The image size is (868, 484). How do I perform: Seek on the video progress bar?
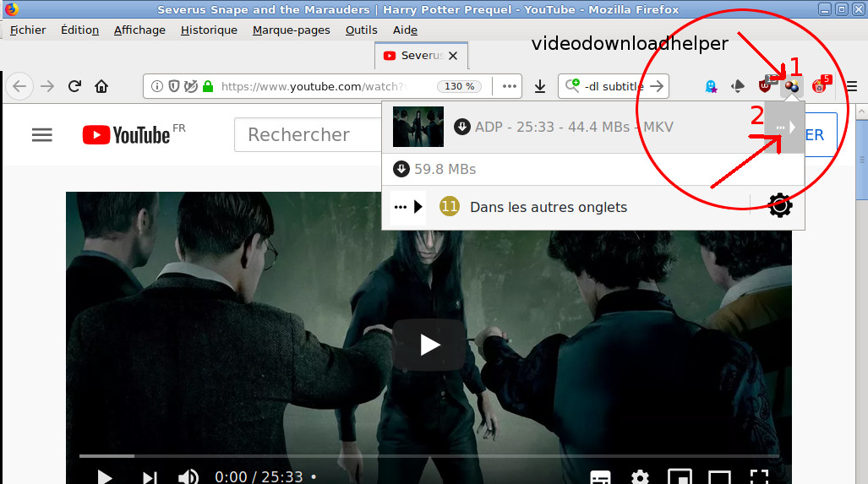(429, 456)
